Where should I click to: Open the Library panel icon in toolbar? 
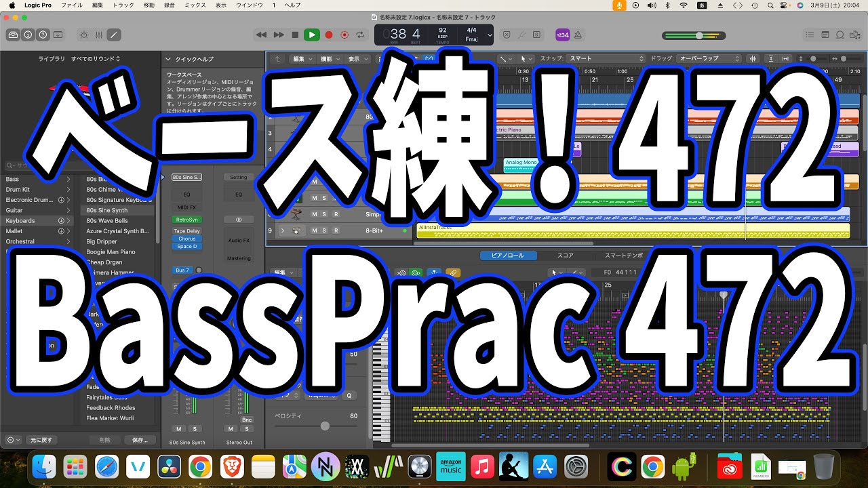click(x=13, y=35)
